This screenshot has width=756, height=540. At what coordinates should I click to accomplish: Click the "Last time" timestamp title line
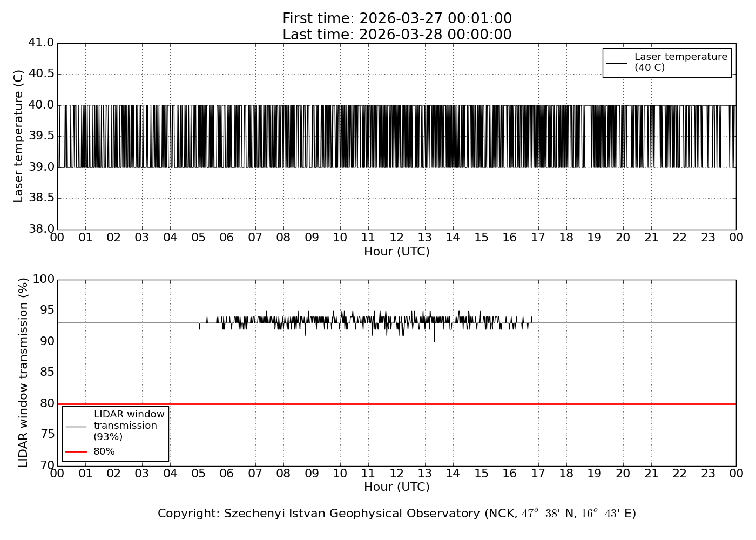pos(397,35)
